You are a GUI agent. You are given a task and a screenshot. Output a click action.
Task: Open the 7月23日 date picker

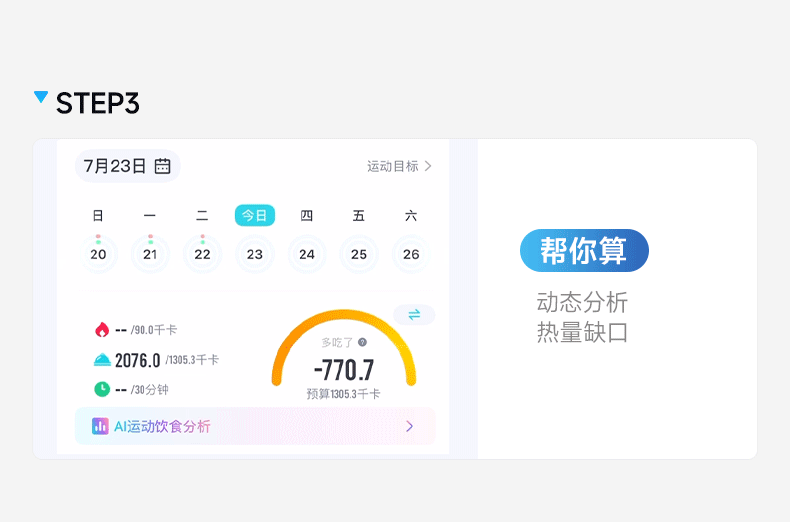point(115,166)
